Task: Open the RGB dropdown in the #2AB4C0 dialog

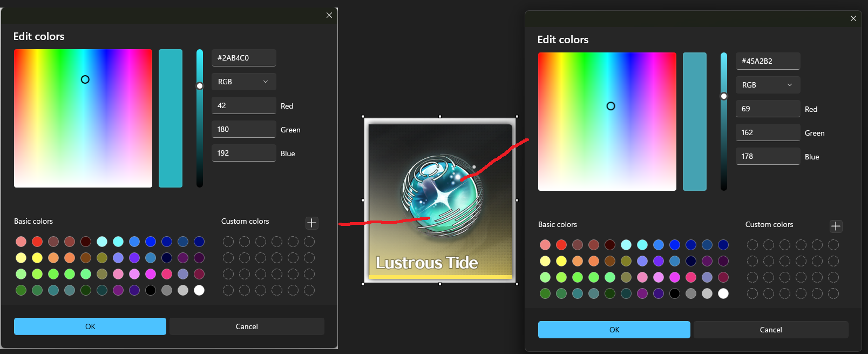Action: (244, 82)
